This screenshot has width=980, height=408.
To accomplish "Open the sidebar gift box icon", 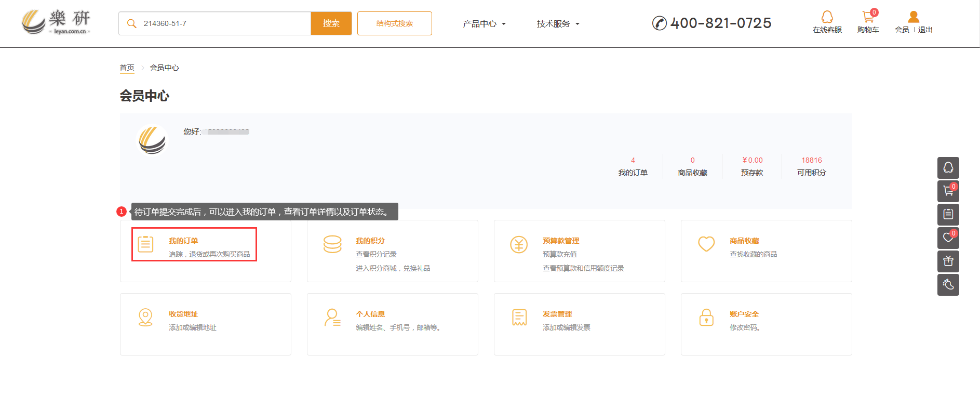I will tap(948, 261).
